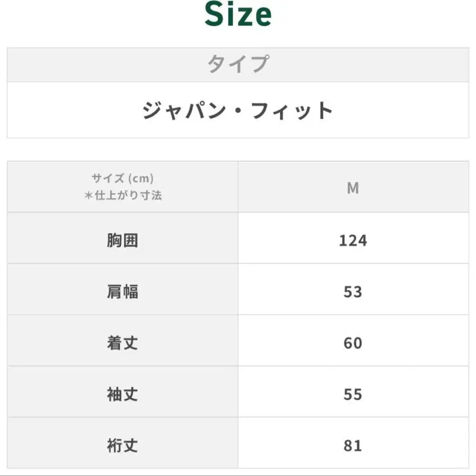The image size is (476, 476).
Task: Select the ジャパン・フィット type cell
Action: tap(238, 111)
